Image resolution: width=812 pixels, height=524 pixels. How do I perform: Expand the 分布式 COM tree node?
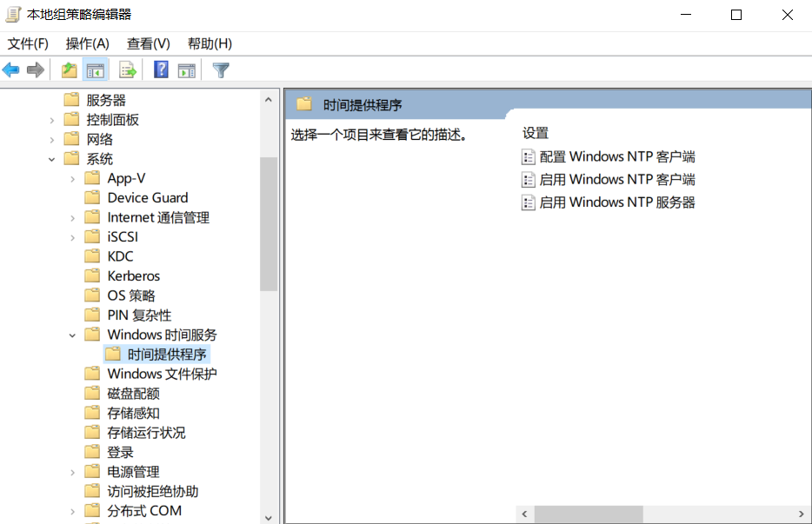(x=72, y=512)
